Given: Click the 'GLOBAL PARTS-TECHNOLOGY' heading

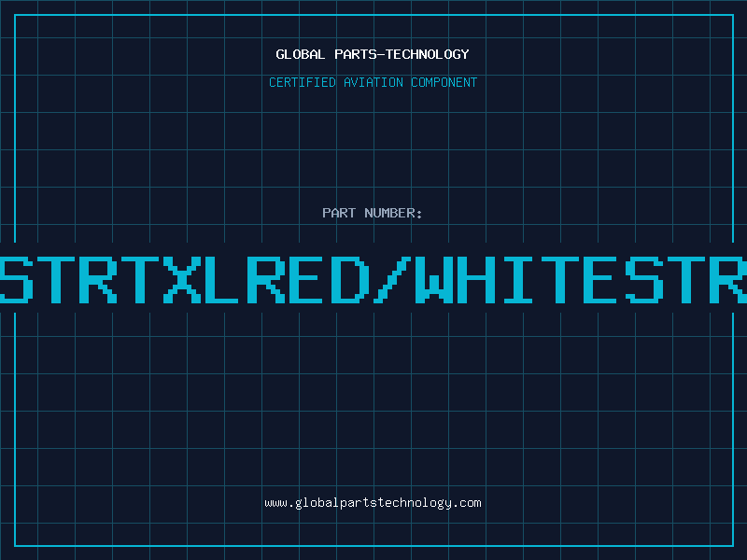Looking at the screenshot, I should (373, 54).
